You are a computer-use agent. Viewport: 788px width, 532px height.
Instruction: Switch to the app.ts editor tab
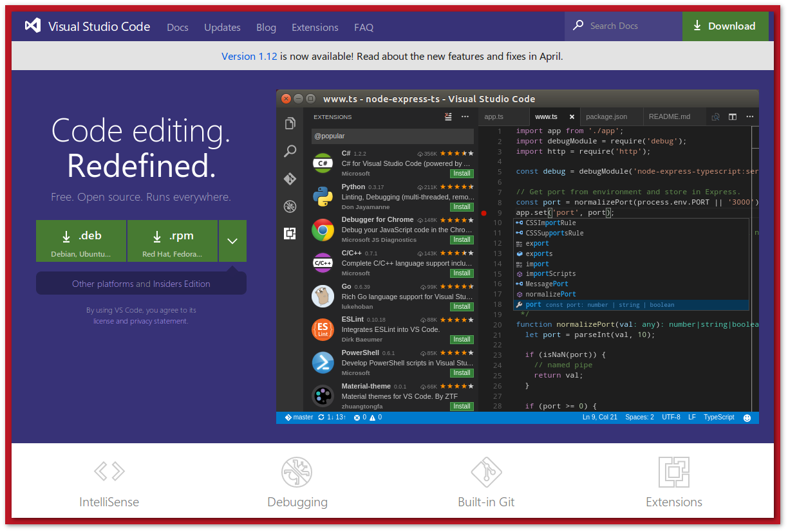503,116
